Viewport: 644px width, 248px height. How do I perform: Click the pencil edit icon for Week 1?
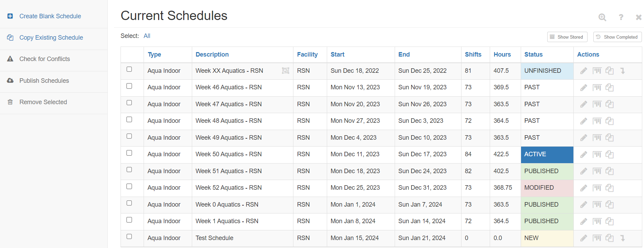pos(583,221)
